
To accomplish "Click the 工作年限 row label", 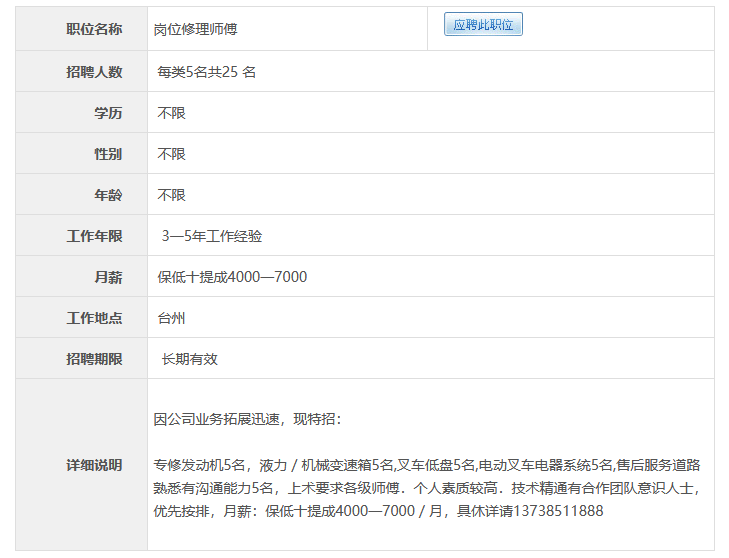I will click(x=94, y=236).
